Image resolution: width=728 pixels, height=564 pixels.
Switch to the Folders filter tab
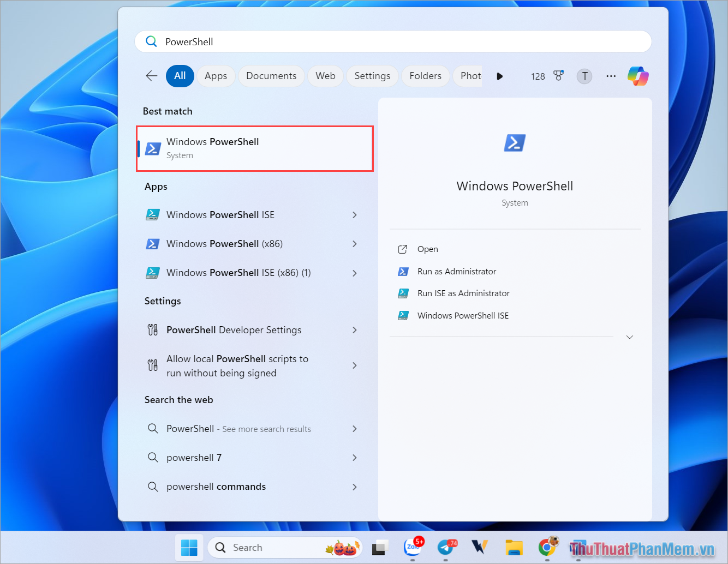coord(426,76)
